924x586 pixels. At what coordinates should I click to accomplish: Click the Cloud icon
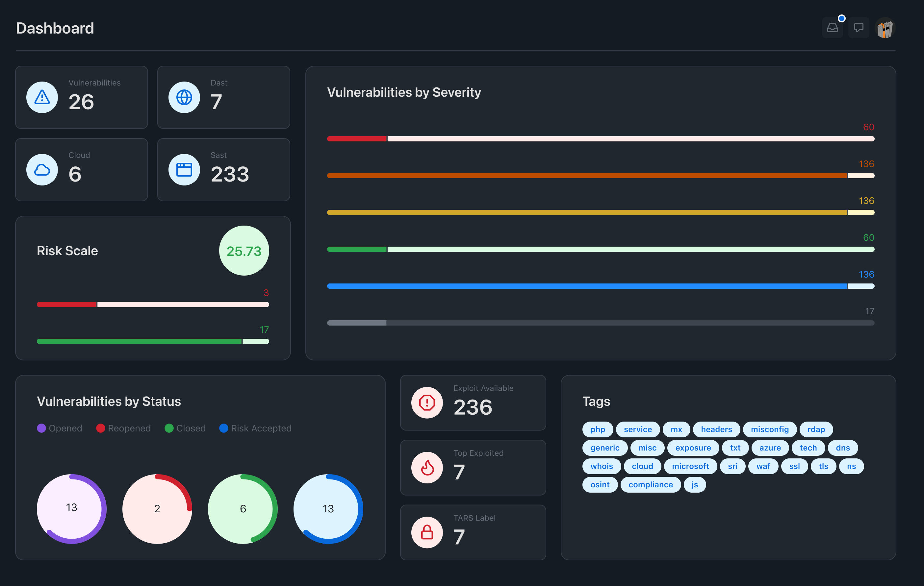click(x=42, y=170)
